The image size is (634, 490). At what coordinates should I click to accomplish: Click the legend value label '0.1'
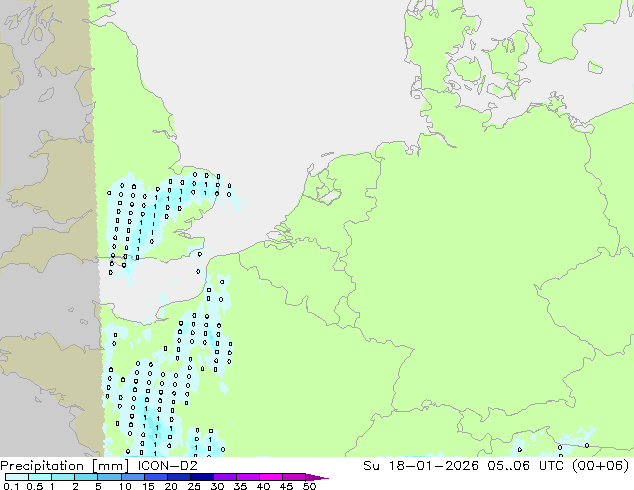11,486
